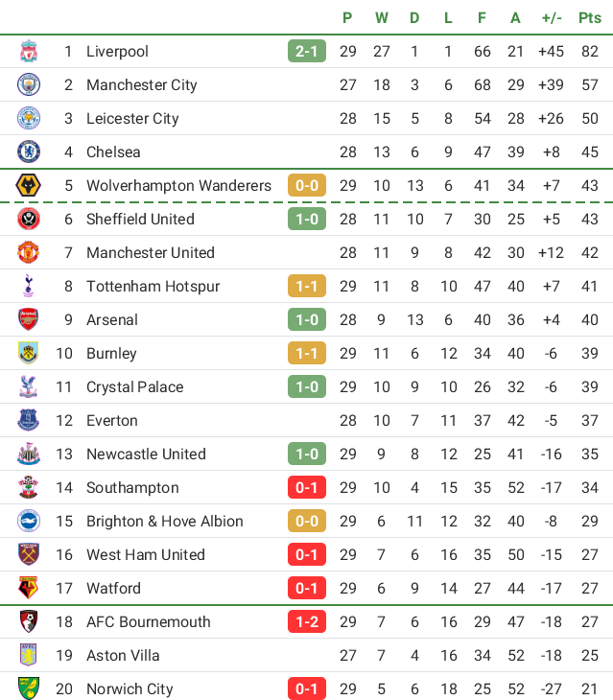Open Liverpool's 2-1 latest result badge
613x700 pixels.
pos(307,52)
